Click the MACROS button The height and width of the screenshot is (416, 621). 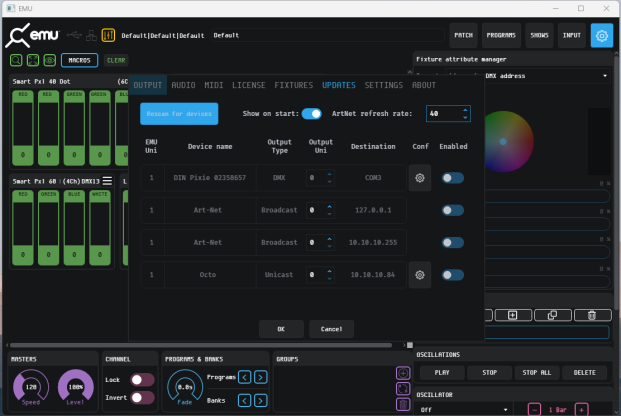80,60
